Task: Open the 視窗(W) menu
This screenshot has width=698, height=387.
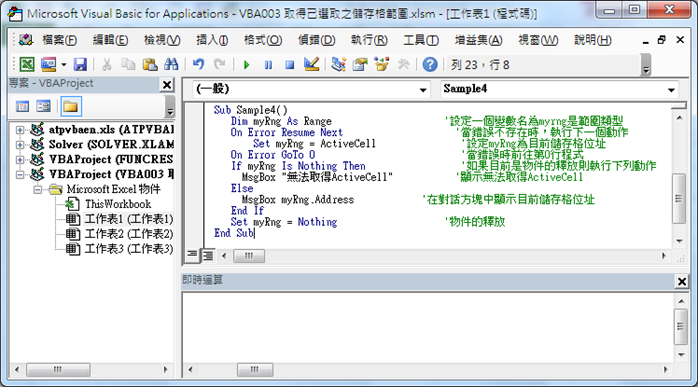Action: [x=537, y=40]
